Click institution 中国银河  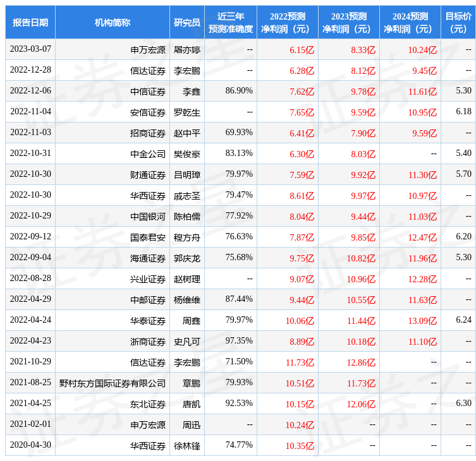tap(148, 217)
